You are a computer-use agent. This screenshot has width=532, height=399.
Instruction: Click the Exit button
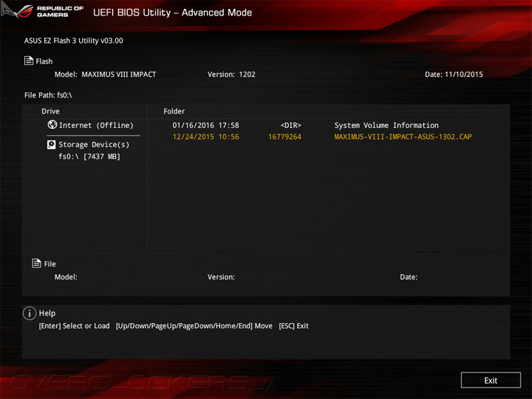pyautogui.click(x=491, y=380)
